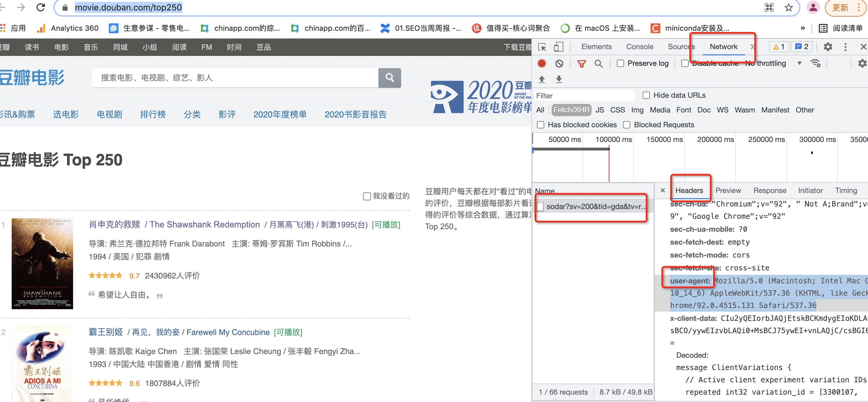Activate the DevTools inspect element picker
The image size is (868, 402).
(542, 47)
